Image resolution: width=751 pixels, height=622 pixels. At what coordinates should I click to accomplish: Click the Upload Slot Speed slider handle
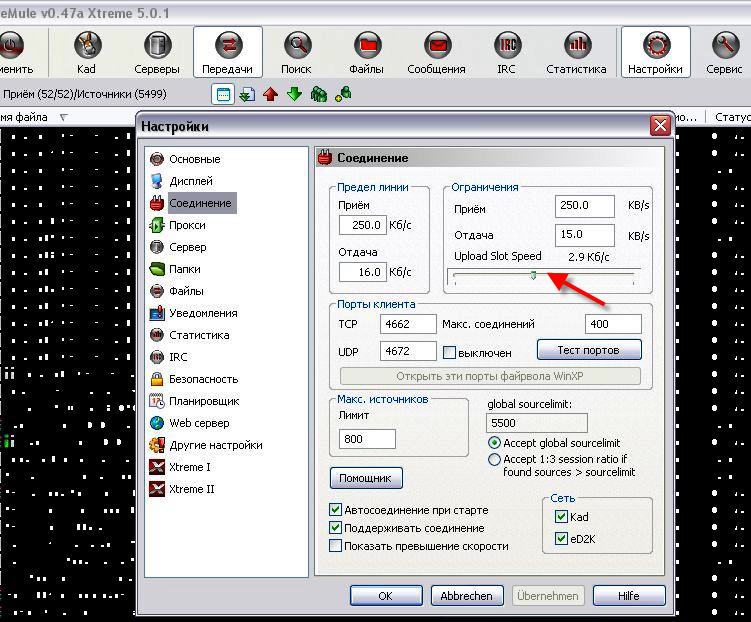tap(534, 275)
